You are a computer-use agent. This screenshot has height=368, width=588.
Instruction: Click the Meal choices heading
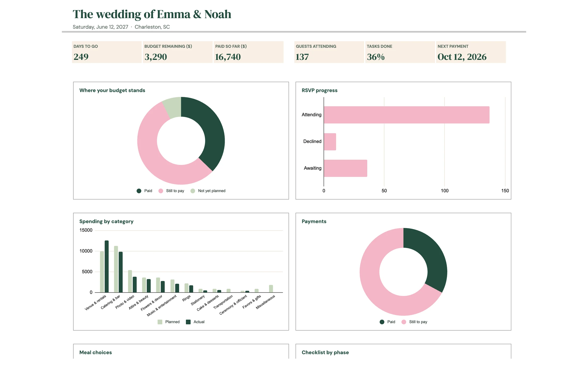click(96, 352)
